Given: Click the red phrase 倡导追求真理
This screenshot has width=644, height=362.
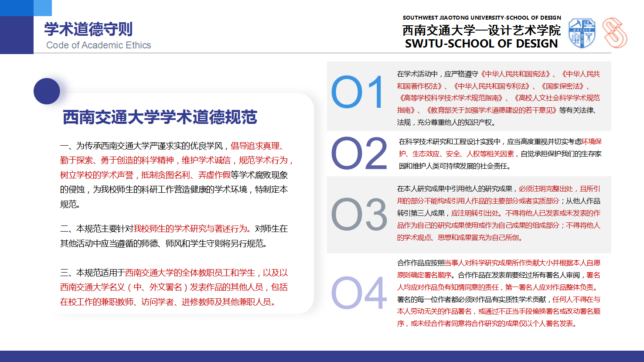Looking at the screenshot, I should pyautogui.click(x=255, y=146).
